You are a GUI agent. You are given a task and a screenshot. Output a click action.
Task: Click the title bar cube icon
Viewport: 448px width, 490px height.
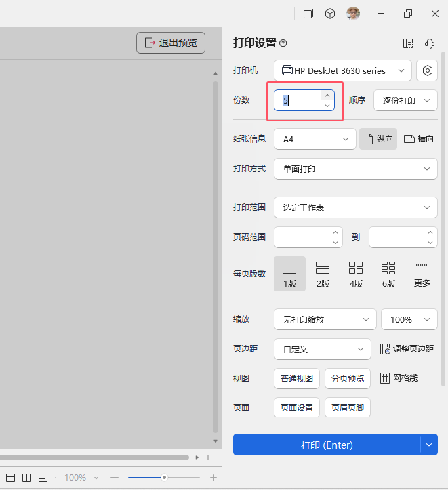[x=330, y=14]
